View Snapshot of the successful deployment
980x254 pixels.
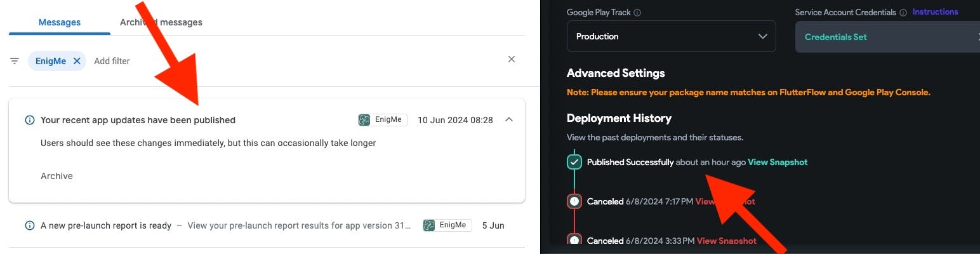tap(778, 162)
